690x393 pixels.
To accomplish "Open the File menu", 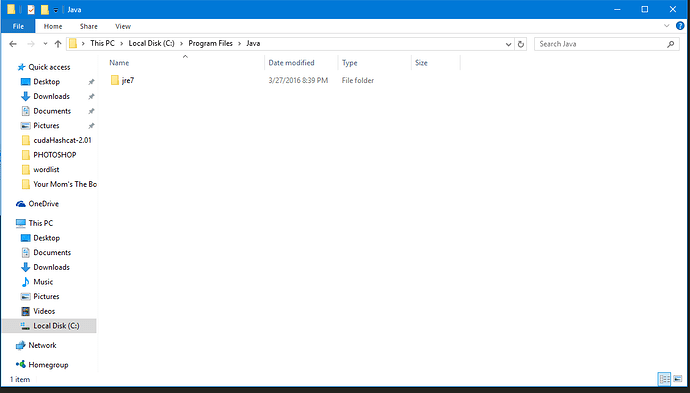I will (18, 26).
